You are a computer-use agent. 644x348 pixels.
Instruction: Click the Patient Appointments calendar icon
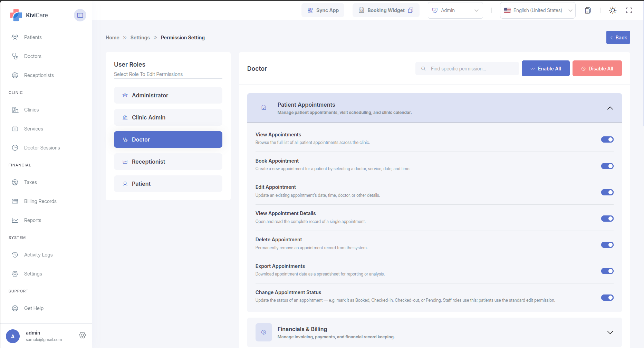pos(264,108)
